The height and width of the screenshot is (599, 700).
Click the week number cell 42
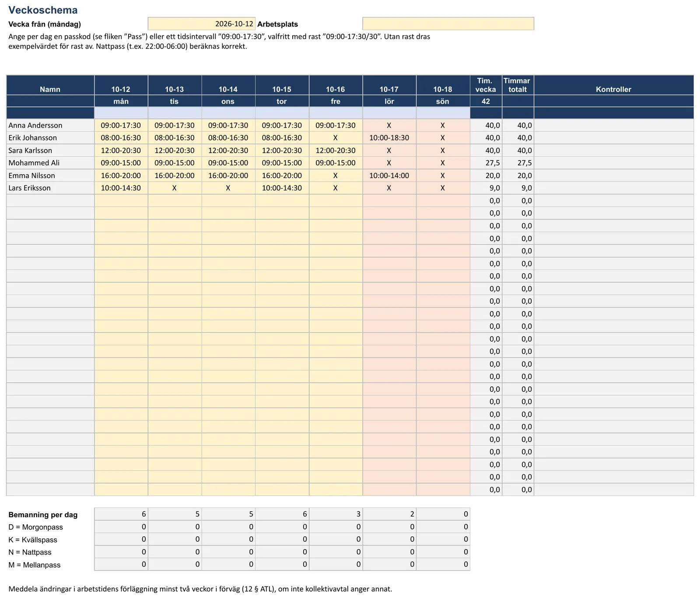(486, 101)
